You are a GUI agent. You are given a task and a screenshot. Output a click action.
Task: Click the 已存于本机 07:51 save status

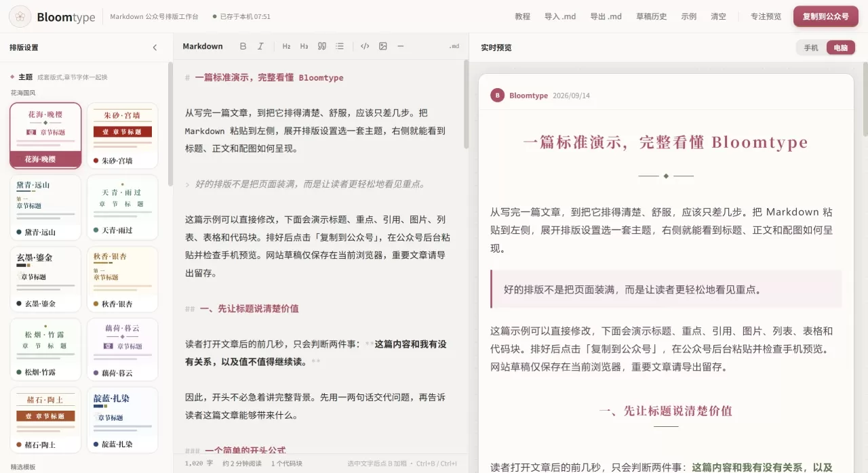click(x=241, y=16)
